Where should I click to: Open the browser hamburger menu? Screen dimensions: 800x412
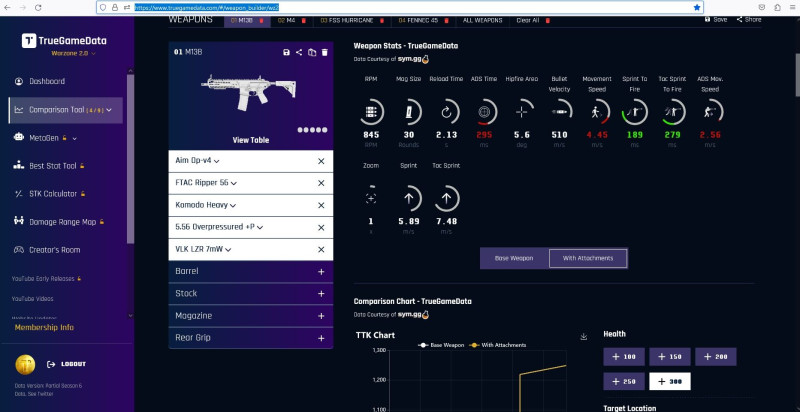click(791, 8)
